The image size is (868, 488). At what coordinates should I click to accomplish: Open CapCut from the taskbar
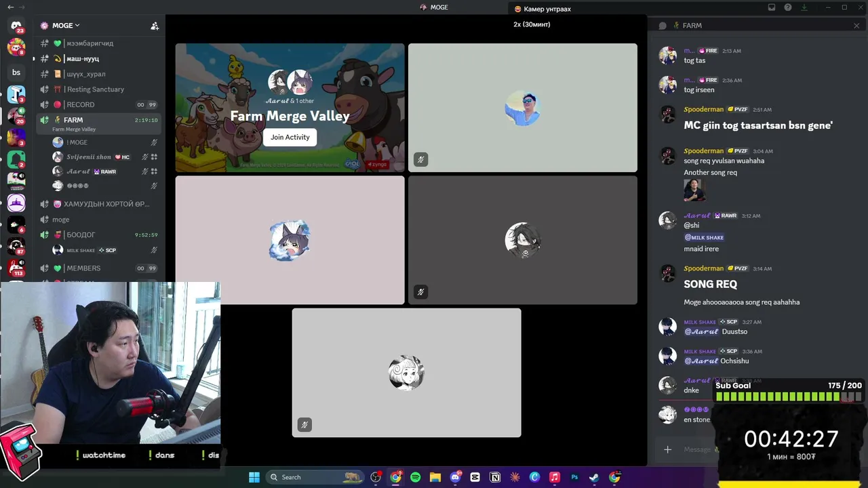pos(475,477)
